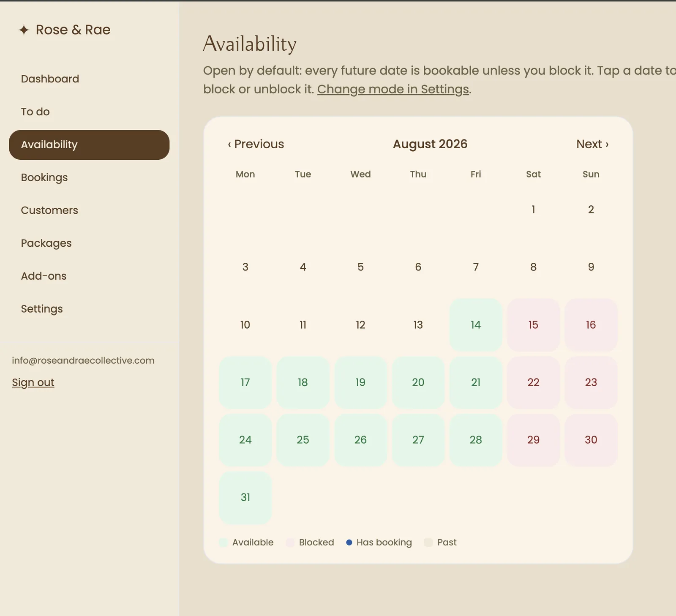Click past date August 5
The image size is (676, 616).
click(x=360, y=267)
